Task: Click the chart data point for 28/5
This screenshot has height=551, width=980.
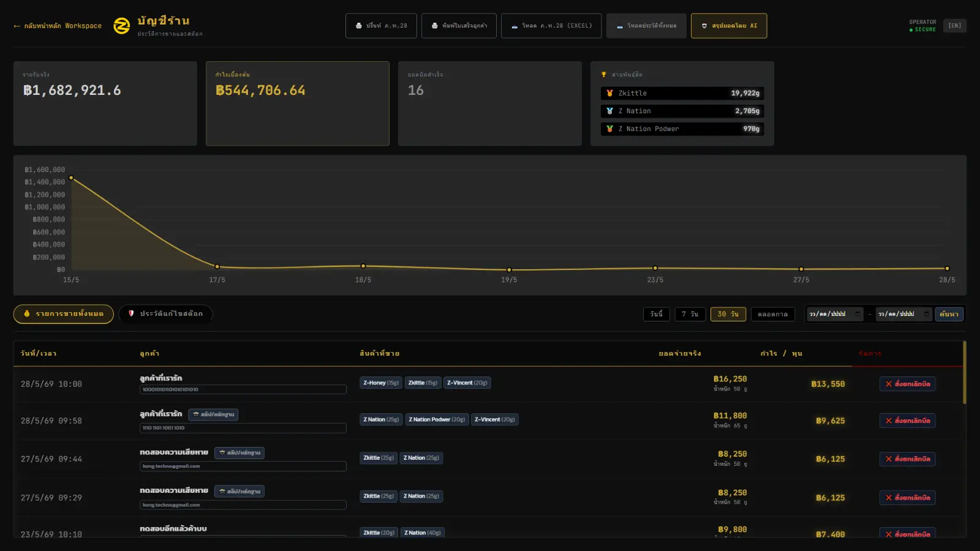Action: [x=947, y=268]
